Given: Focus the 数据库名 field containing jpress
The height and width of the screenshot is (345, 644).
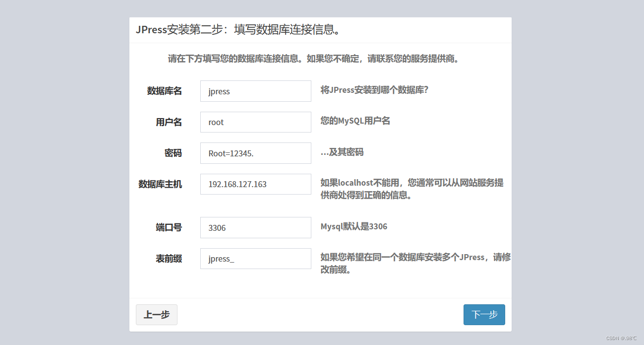Looking at the screenshot, I should point(256,91).
